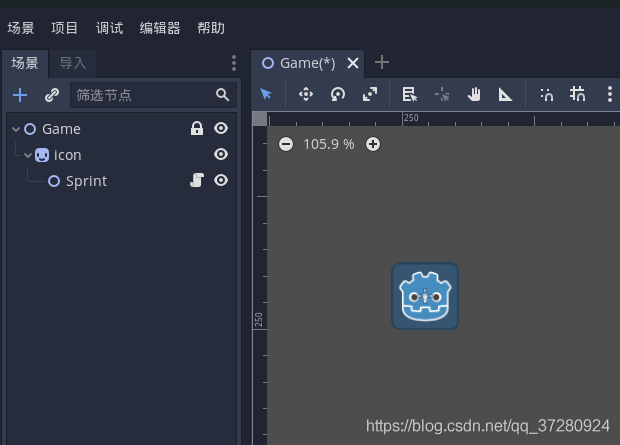620x445 pixels.
Task: Instance a child scene via link icon
Action: tap(52, 95)
